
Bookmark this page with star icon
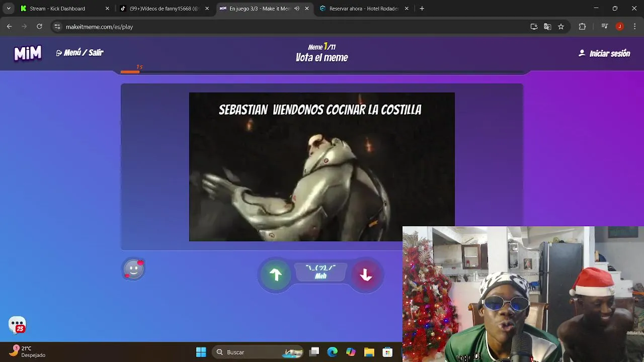(x=561, y=27)
